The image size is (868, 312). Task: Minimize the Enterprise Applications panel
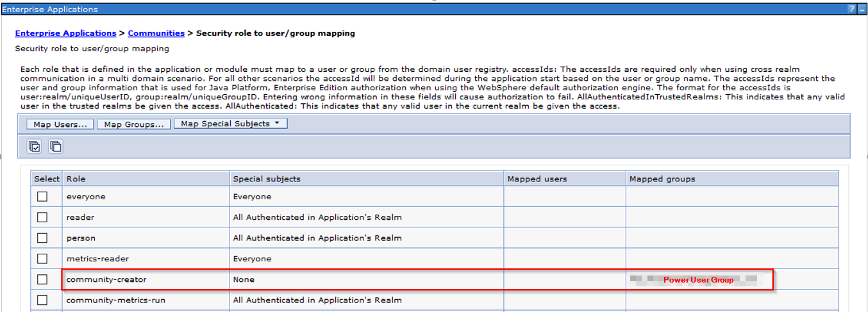(x=862, y=9)
